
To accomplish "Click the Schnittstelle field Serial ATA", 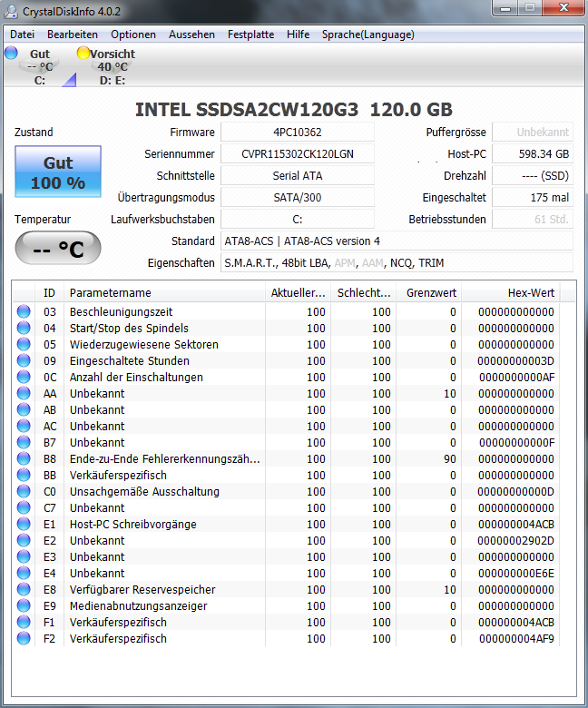I will (298, 175).
